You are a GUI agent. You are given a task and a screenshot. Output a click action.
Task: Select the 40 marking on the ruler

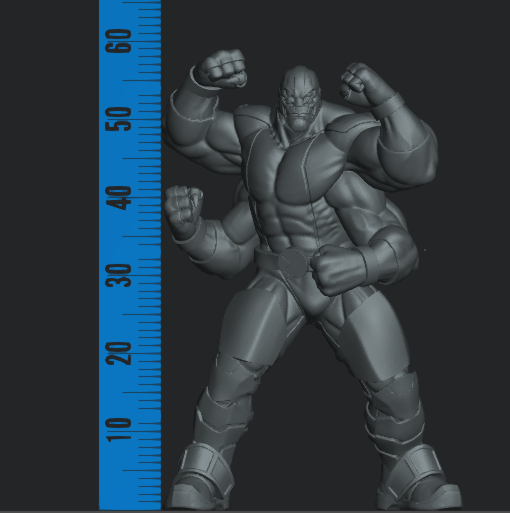click(118, 198)
